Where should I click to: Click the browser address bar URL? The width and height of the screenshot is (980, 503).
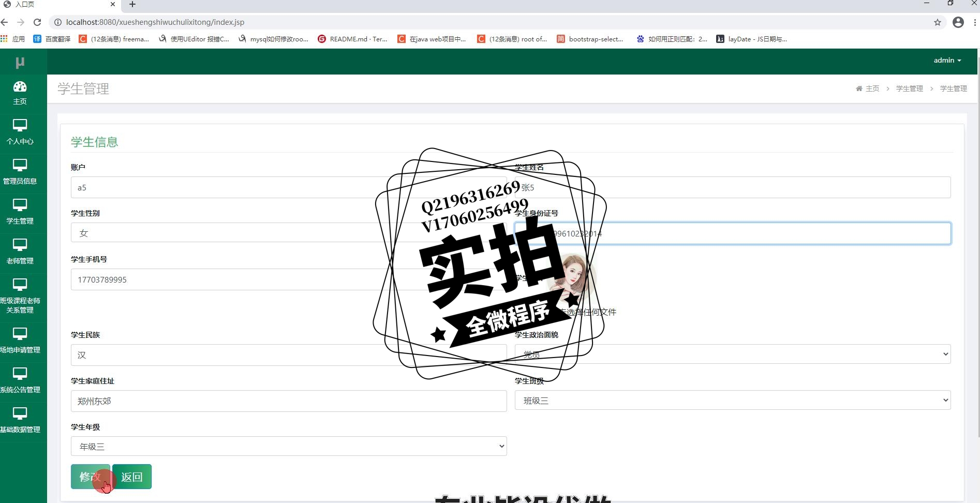(x=155, y=22)
